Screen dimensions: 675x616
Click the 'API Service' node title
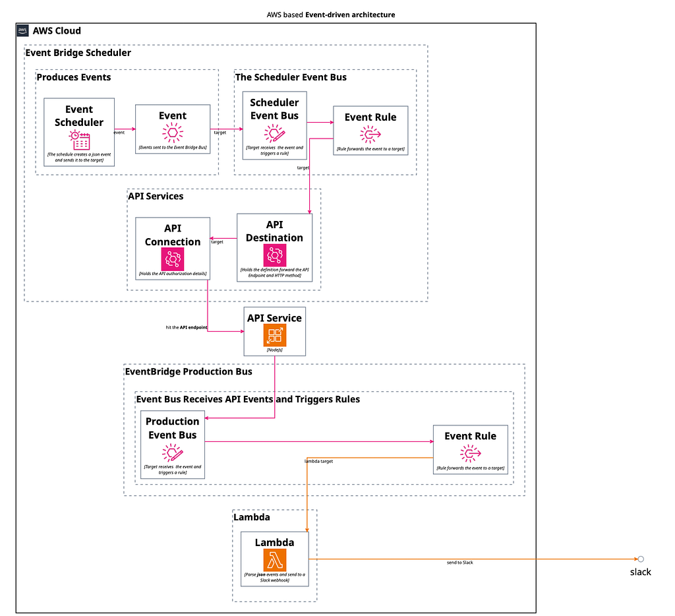pos(275,318)
